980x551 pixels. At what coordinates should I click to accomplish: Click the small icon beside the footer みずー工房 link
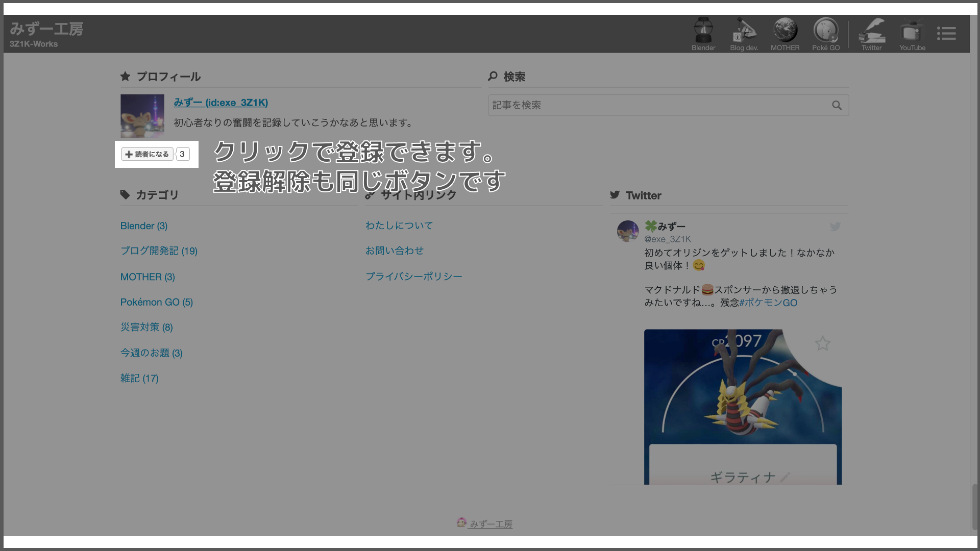click(461, 522)
